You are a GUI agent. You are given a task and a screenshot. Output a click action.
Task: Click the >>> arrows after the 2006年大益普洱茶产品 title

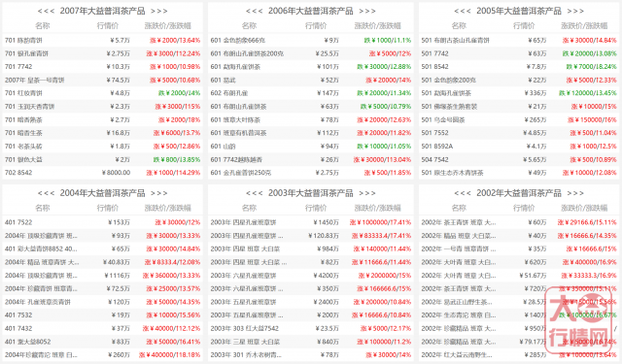pyautogui.click(x=367, y=11)
